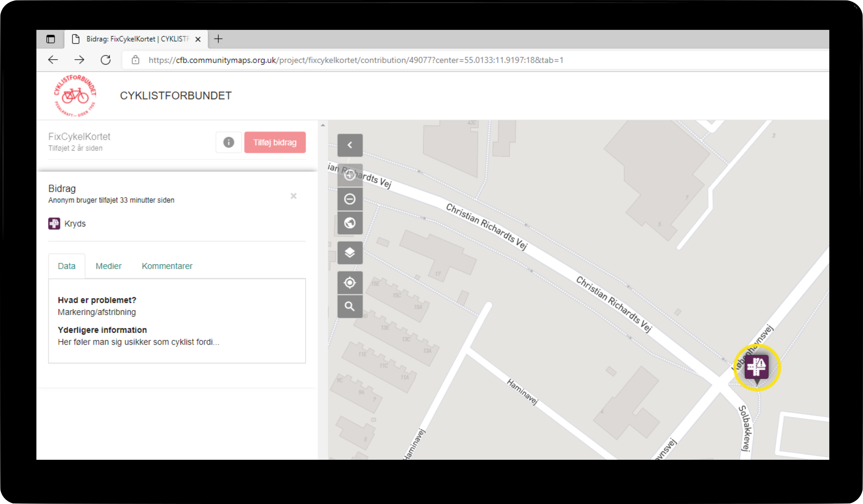Click the browser address bar URL

click(356, 60)
